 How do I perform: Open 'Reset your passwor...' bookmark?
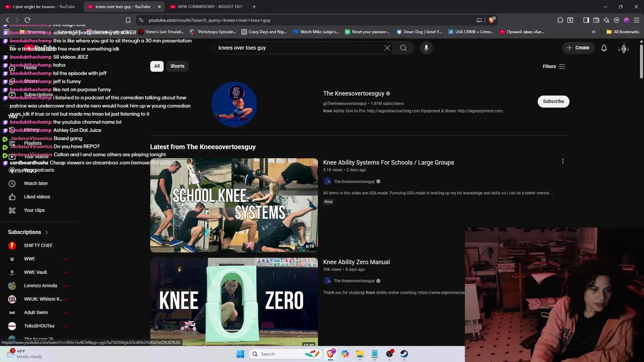coord(367,32)
